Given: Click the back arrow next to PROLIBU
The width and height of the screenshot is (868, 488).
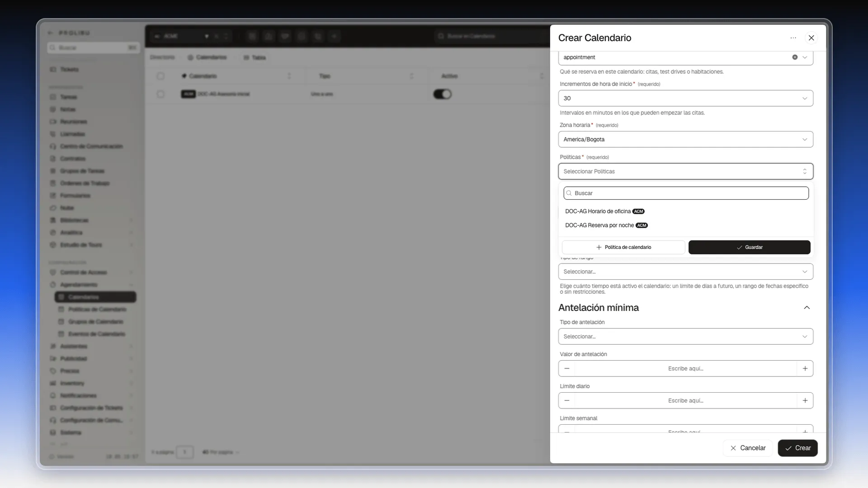Looking at the screenshot, I should [51, 33].
